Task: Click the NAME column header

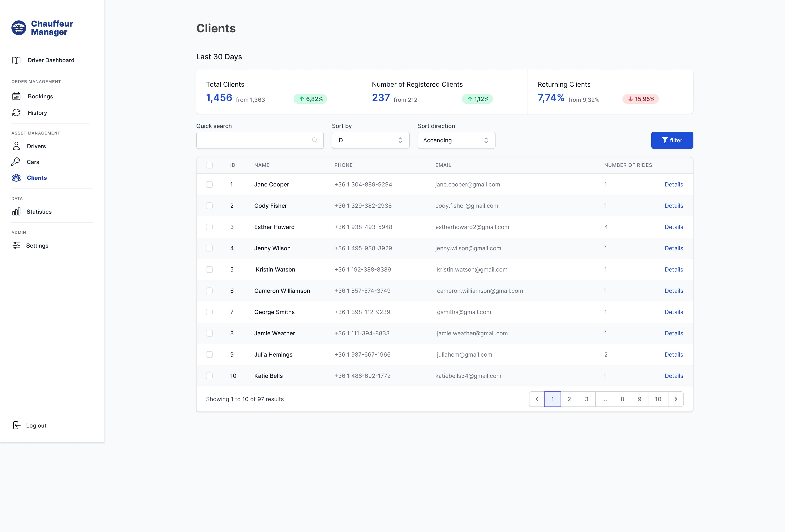Action: pos(262,165)
